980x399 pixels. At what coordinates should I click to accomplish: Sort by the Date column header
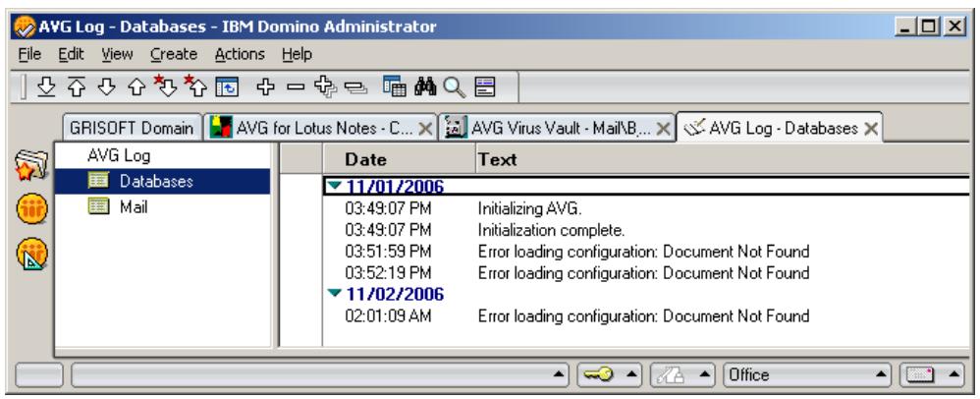[399, 159]
